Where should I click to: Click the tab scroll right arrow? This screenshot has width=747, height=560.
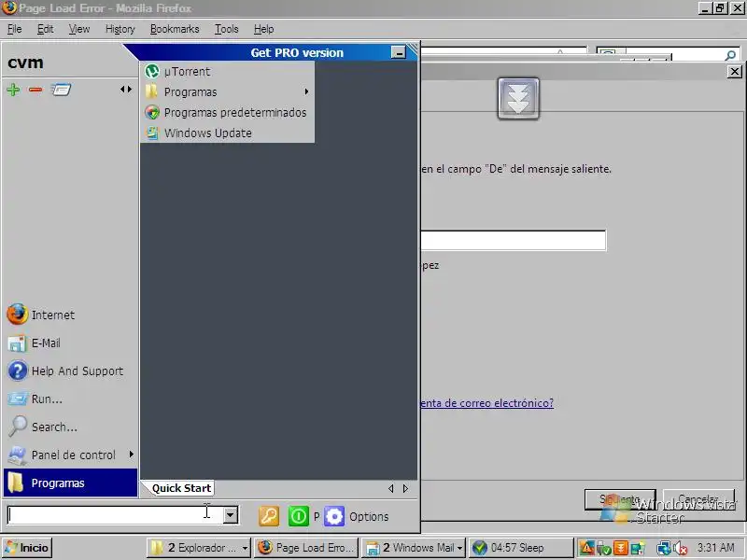tap(405, 488)
